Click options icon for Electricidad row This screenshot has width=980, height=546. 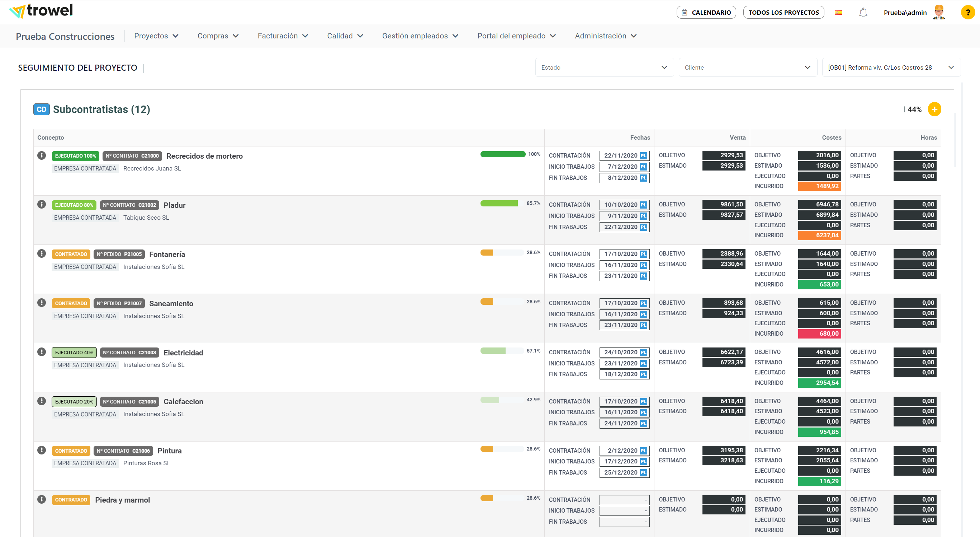point(42,352)
